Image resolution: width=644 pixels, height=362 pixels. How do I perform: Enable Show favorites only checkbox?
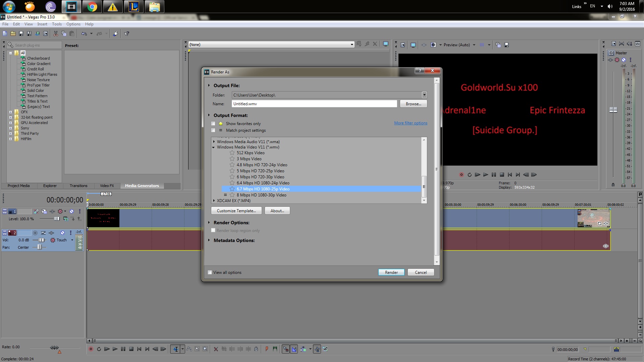point(213,124)
